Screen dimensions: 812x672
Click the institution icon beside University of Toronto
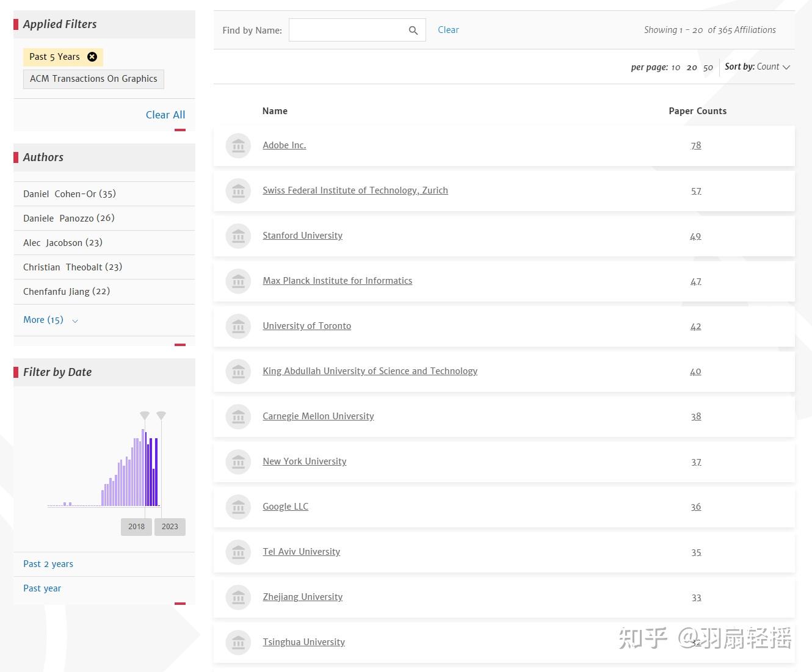(238, 327)
